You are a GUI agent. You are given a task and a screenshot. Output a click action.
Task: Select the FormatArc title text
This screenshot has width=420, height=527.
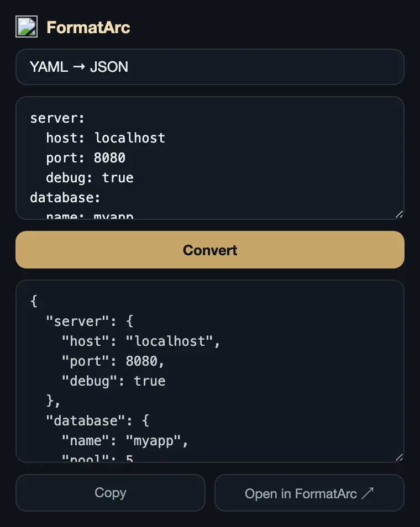click(88, 27)
